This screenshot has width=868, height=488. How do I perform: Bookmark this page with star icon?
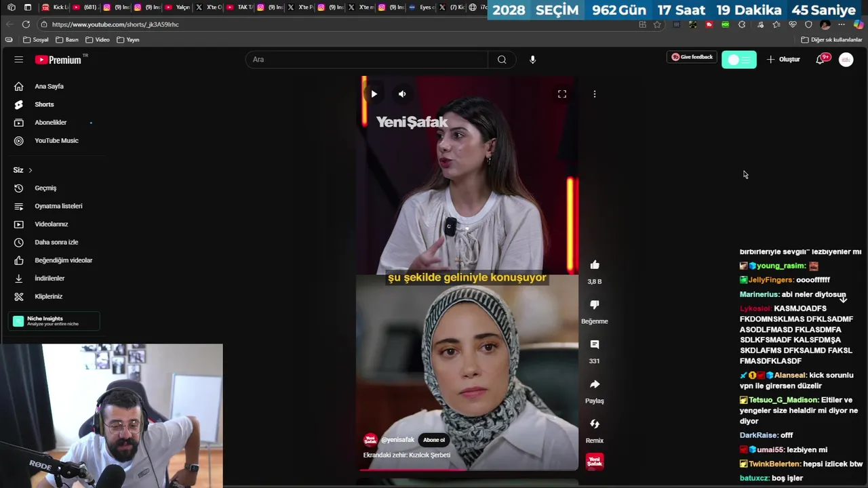click(x=657, y=24)
